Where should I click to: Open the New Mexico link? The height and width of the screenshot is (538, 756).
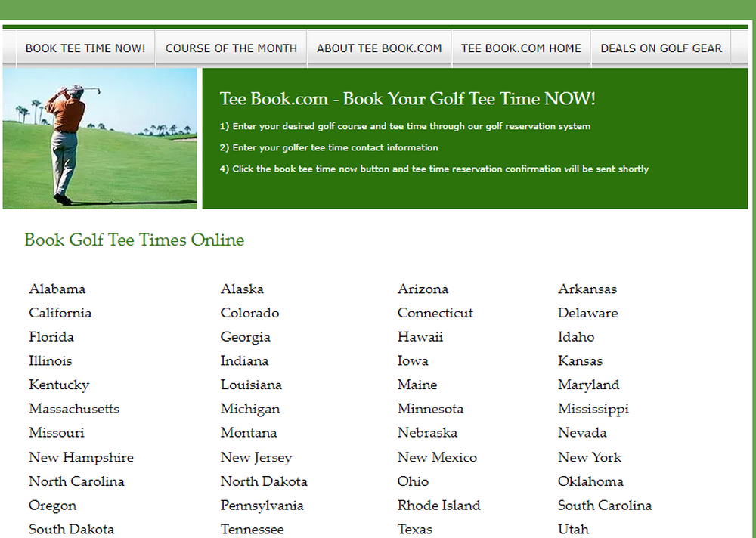(437, 457)
